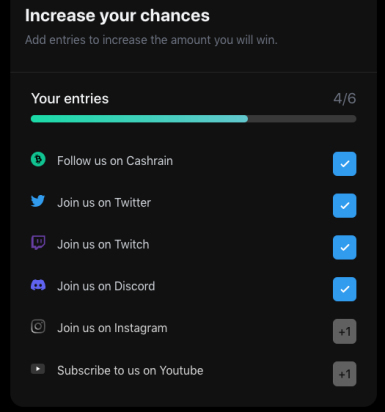The width and height of the screenshot is (385, 412).
Task: Click the purple Twitch logo icon
Action: pos(38,242)
